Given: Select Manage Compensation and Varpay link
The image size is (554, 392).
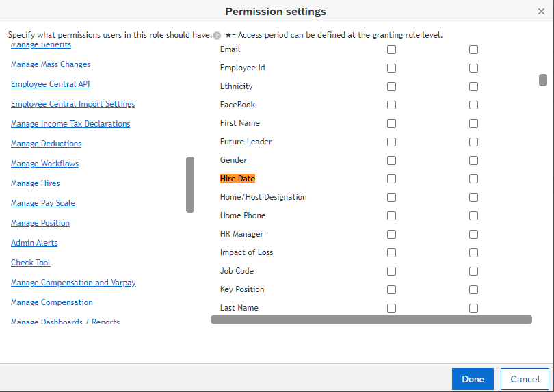Looking at the screenshot, I should (73, 283).
